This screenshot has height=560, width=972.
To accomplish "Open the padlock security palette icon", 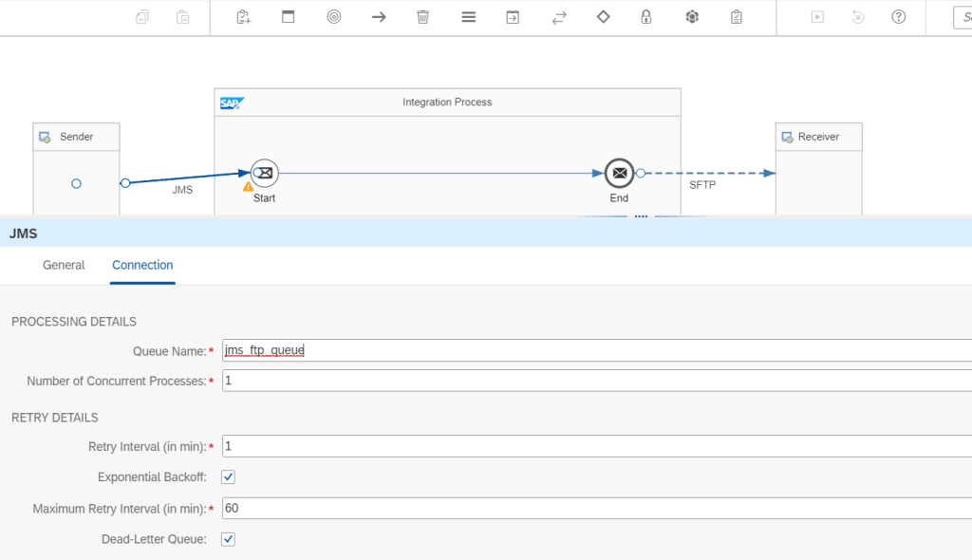I will pos(646,17).
